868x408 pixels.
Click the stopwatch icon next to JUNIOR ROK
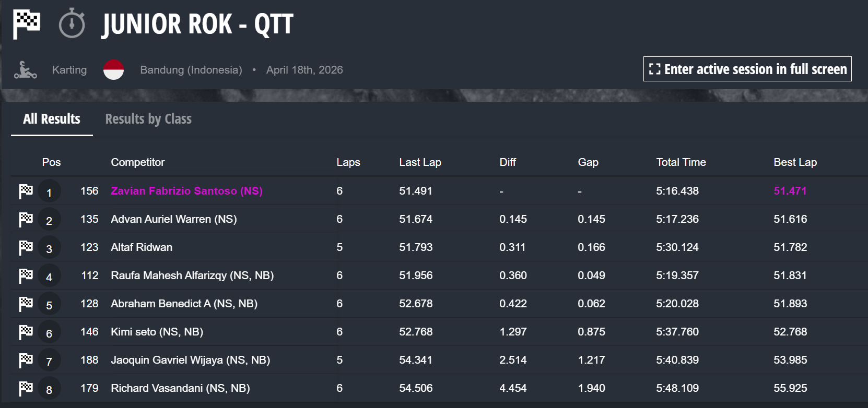[72, 23]
